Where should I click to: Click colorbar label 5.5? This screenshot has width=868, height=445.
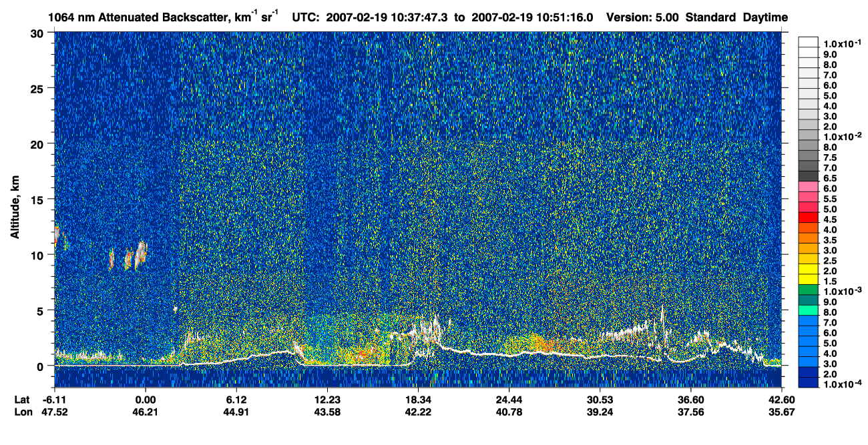[831, 199]
